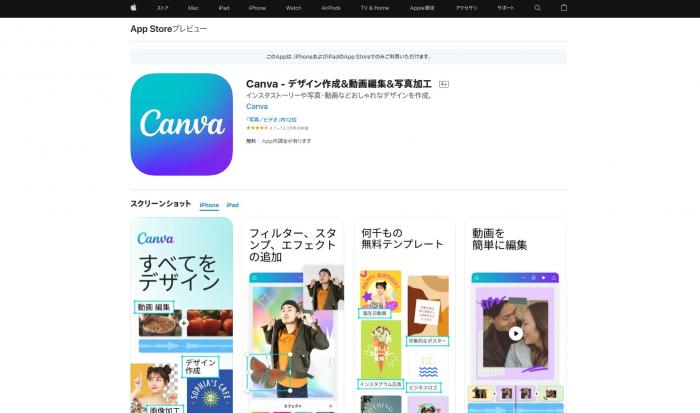
Task: Click the app title Canva - デザイン作成
Action: [x=339, y=84]
